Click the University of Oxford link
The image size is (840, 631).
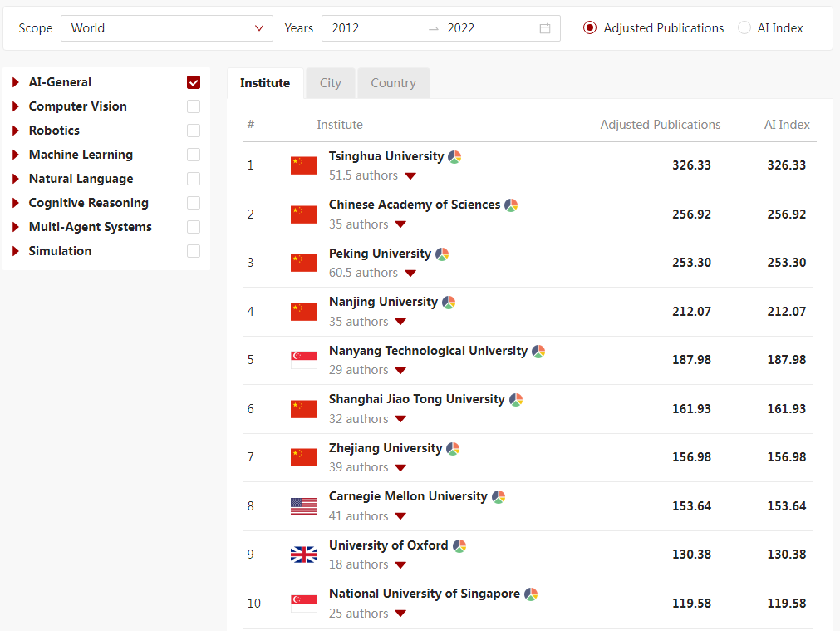click(x=388, y=545)
